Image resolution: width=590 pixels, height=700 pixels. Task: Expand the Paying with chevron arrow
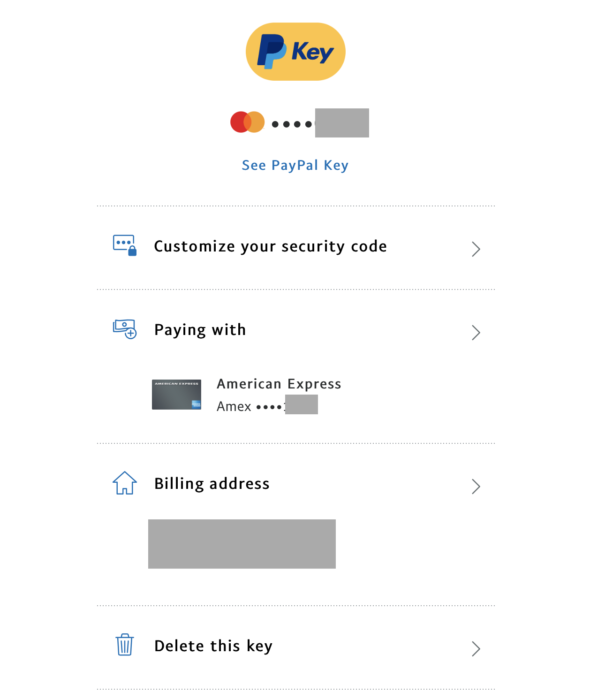(476, 332)
